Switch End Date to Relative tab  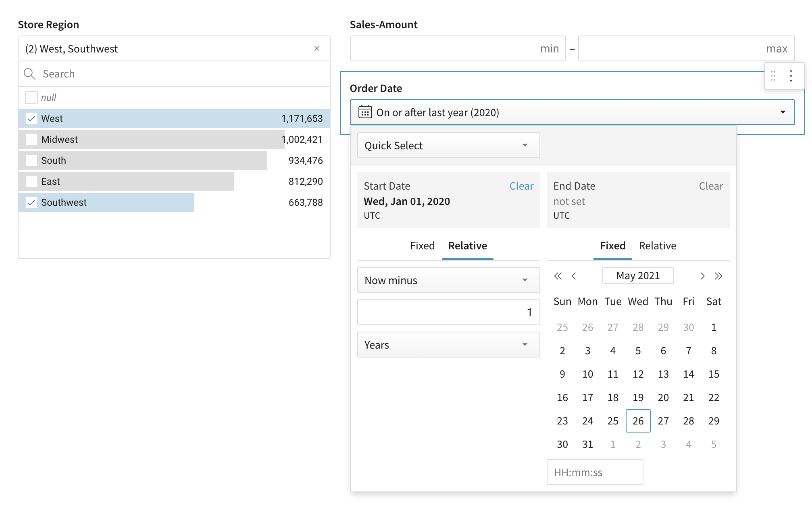(x=657, y=246)
